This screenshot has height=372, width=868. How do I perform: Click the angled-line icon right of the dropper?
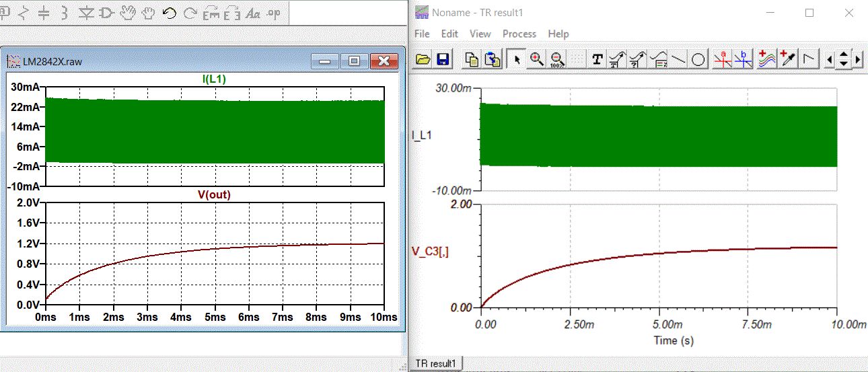click(809, 59)
